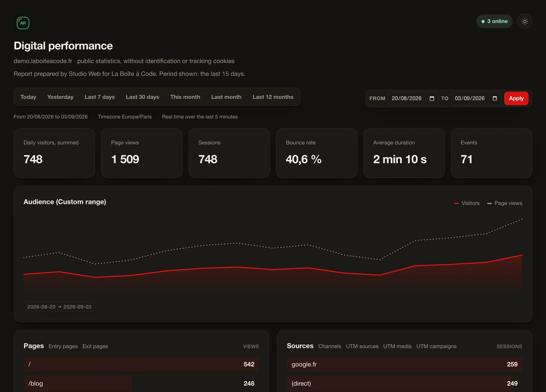Toggle Visitors series in chart legend
This screenshot has height=392, width=546.
(x=467, y=203)
